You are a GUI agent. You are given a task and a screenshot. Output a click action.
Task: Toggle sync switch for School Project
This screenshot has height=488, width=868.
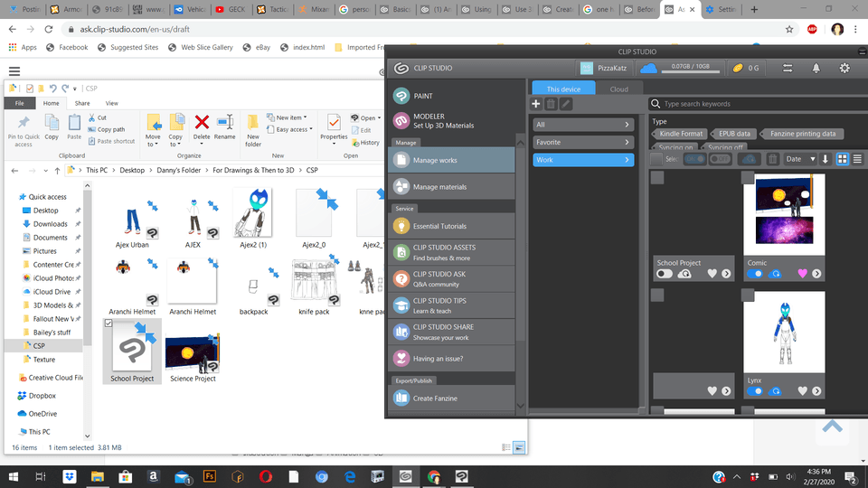(x=665, y=274)
